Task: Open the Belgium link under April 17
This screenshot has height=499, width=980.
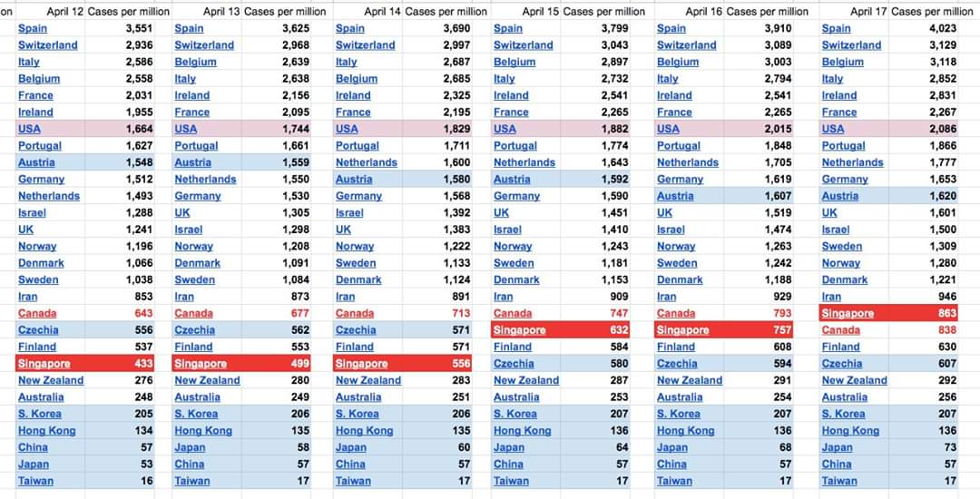Action: pos(842,62)
